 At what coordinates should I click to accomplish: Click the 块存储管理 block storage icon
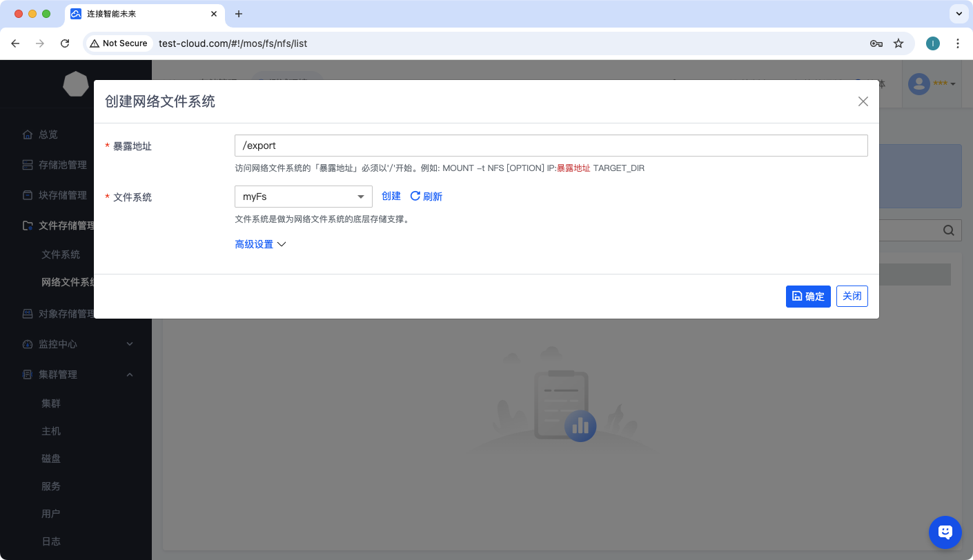28,195
